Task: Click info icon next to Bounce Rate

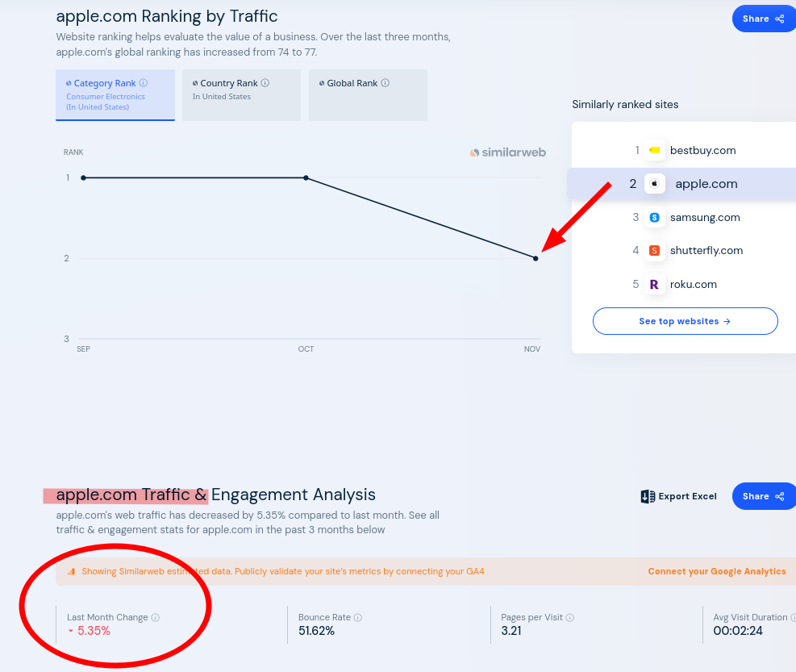Action: (x=358, y=618)
